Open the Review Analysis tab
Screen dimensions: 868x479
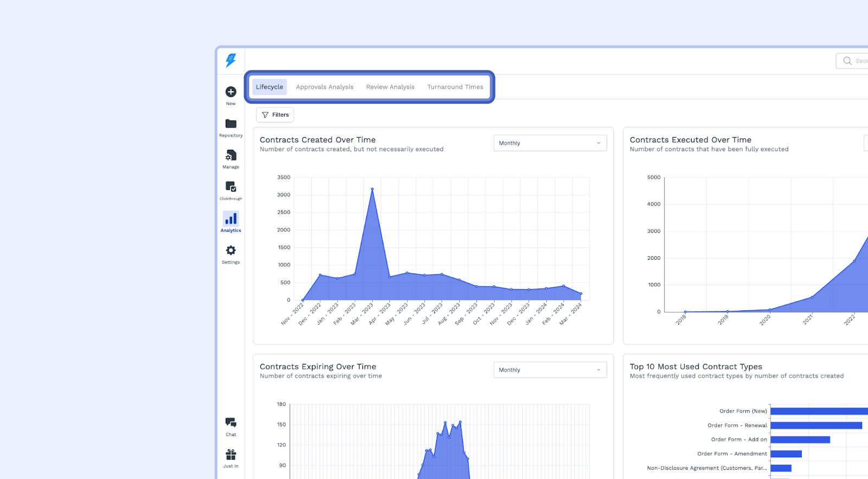click(x=390, y=87)
